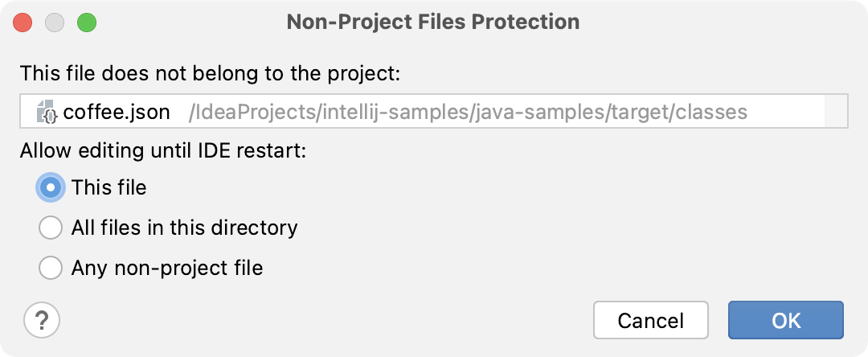Click the grayed target/classes path text
This screenshot has width=868, height=357.
coord(467,112)
